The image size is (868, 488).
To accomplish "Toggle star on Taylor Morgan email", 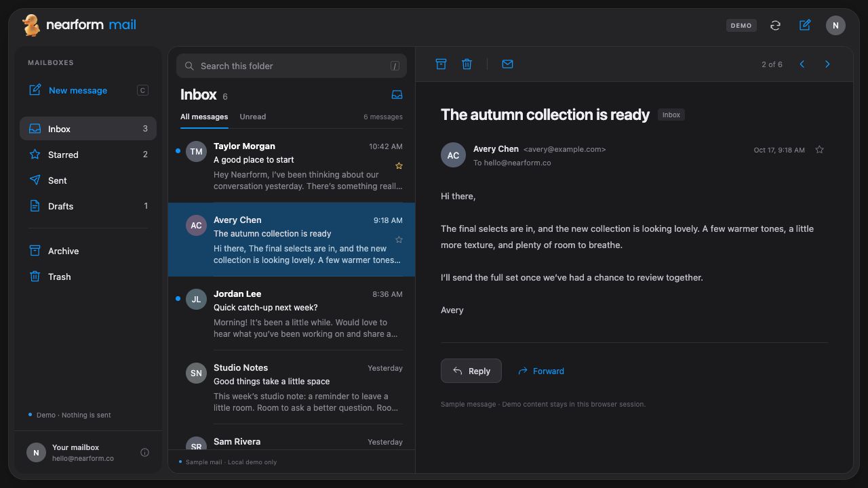I will pyautogui.click(x=399, y=165).
